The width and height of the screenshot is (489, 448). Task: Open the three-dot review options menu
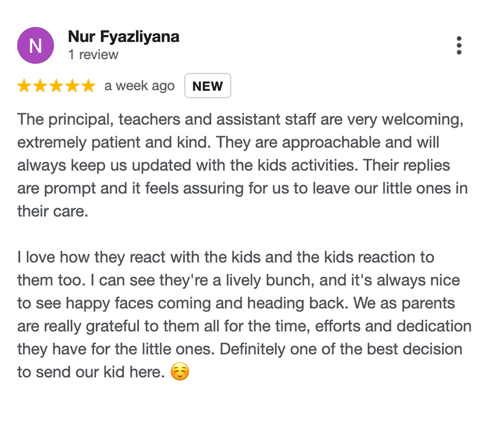point(459,45)
